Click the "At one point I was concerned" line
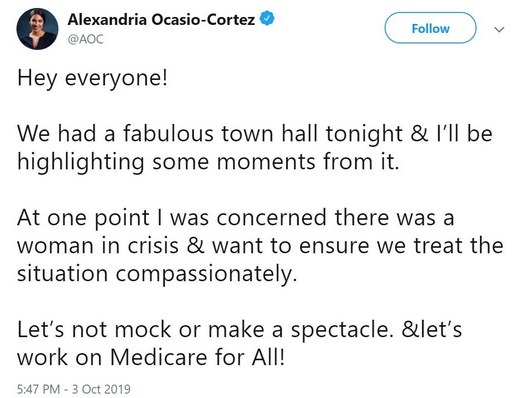 tap(236, 218)
